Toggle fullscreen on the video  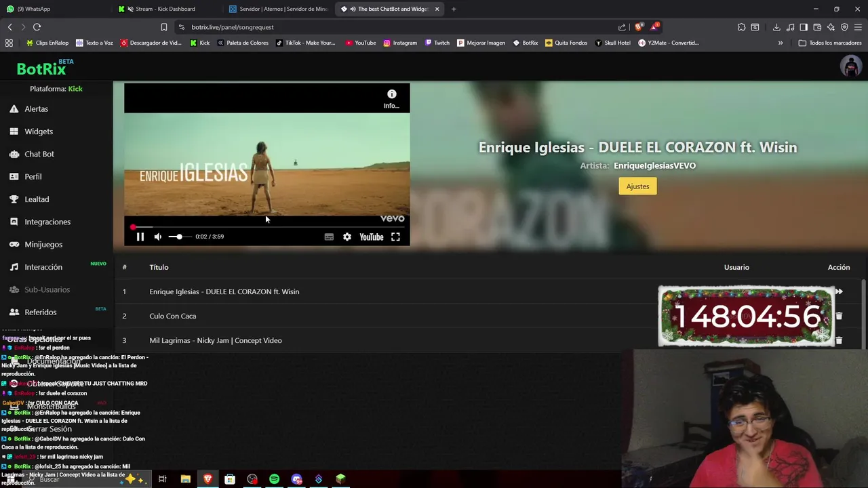click(x=395, y=237)
